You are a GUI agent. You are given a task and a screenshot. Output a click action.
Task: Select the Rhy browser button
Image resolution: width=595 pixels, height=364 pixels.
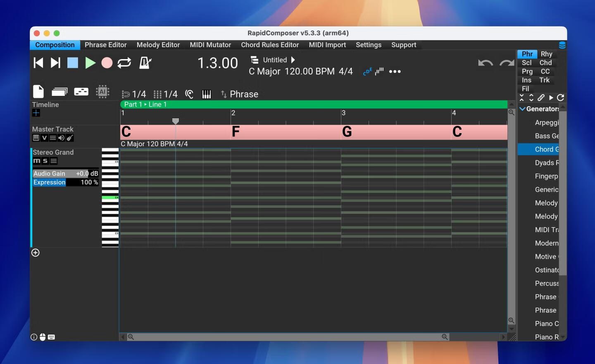(x=546, y=54)
